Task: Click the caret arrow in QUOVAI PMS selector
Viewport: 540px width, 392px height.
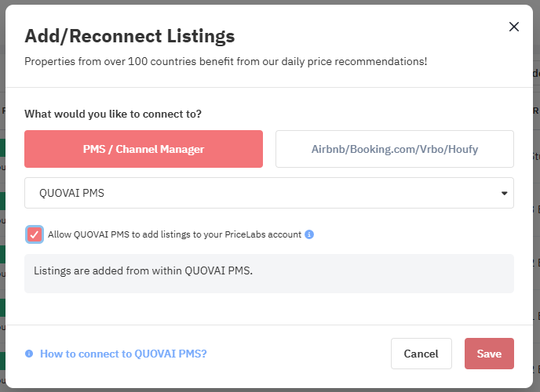Action: [x=504, y=193]
